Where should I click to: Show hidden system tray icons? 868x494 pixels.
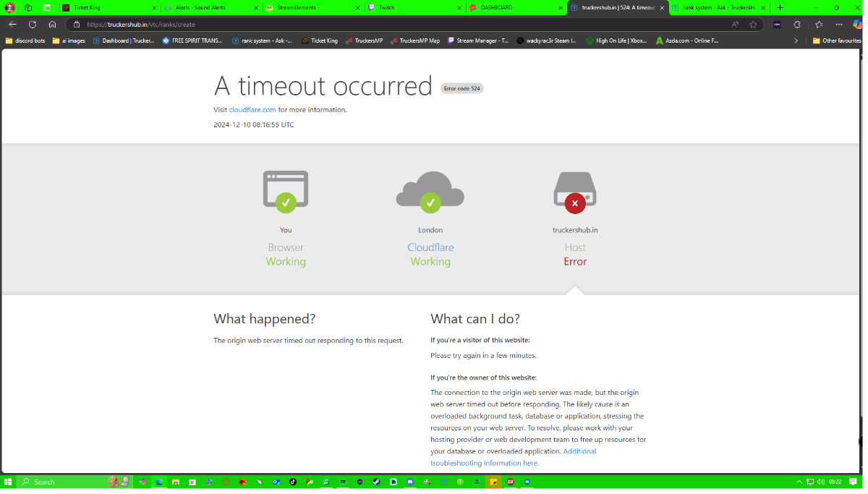[799, 482]
